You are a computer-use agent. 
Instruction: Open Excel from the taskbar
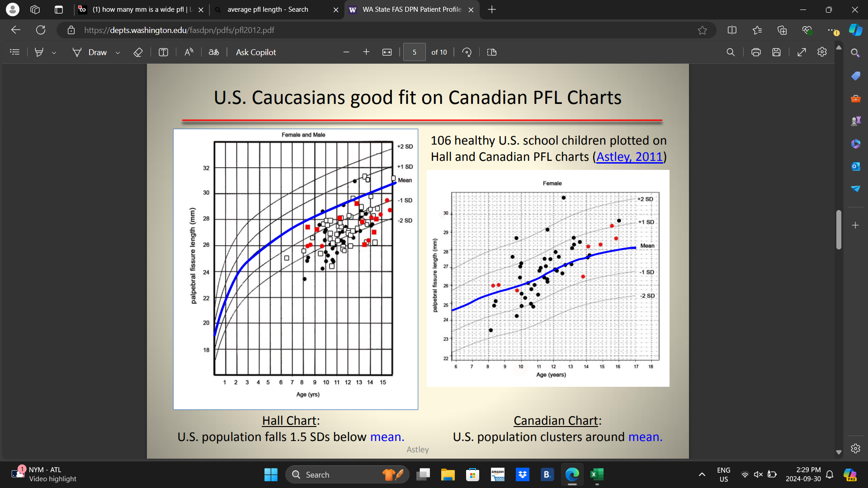pyautogui.click(x=597, y=474)
